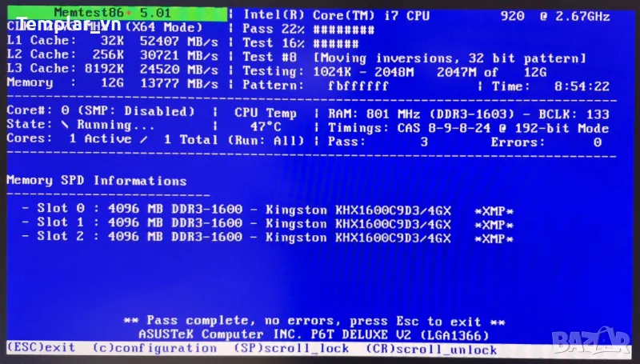This screenshot has width=640, height=364.
Task: Click the Memory SPD Informations heading
Action: coord(96,180)
